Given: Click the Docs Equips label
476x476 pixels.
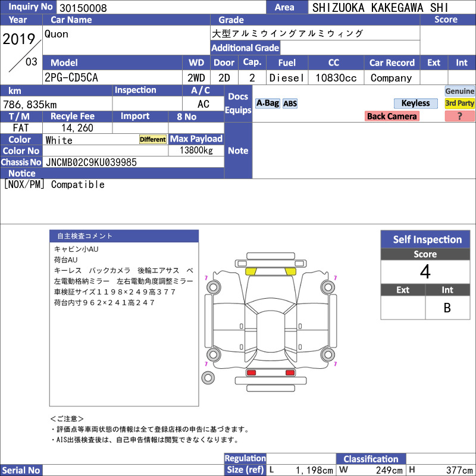Looking at the screenshot, I should click(239, 103).
